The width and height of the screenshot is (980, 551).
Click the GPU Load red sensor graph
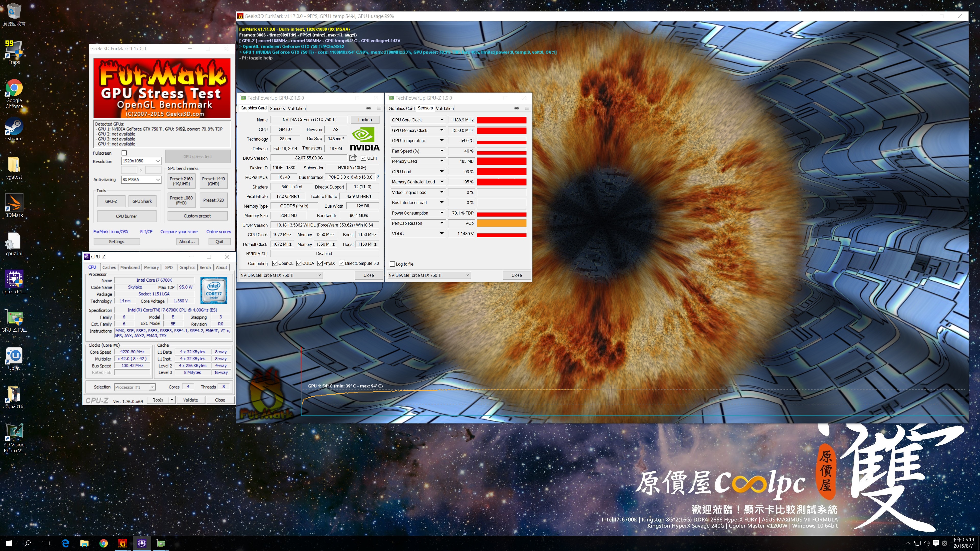[501, 171]
